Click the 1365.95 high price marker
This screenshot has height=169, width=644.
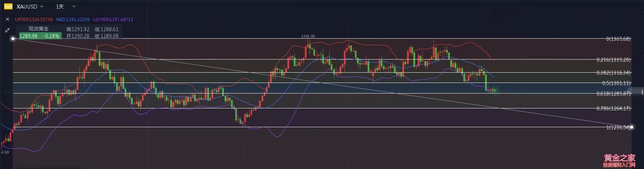point(308,36)
